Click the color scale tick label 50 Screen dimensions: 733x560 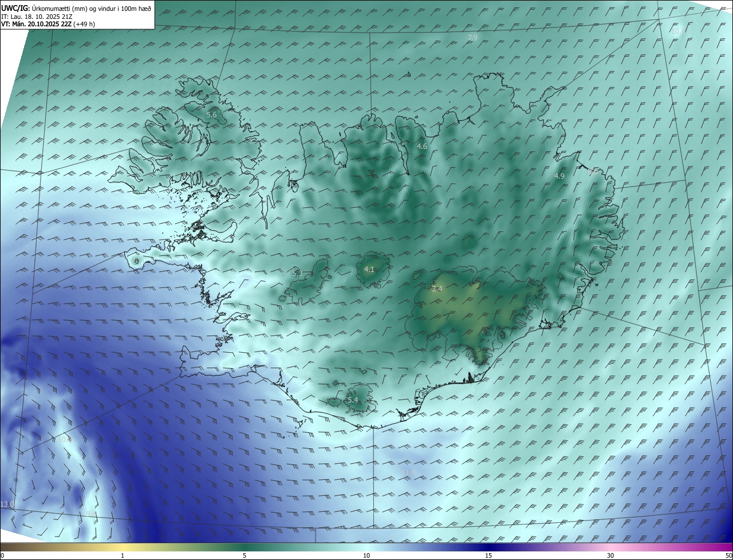[x=728, y=555]
